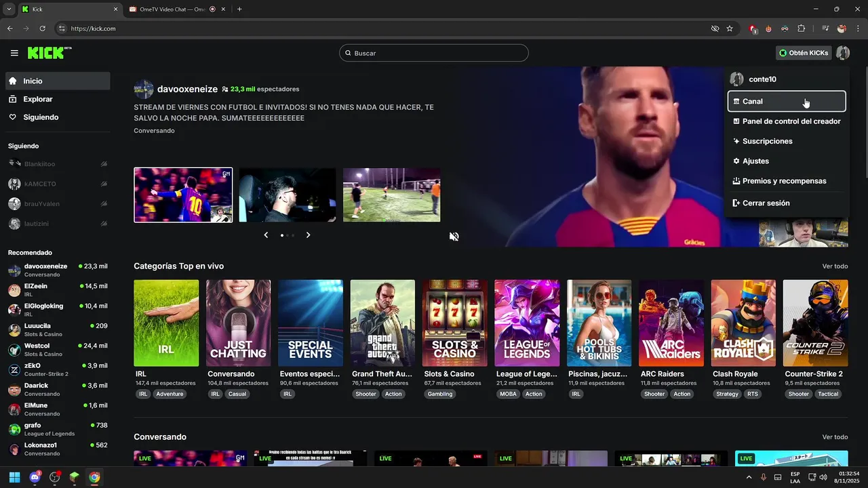Select Canal in the profile dropdown
The width and height of the screenshot is (868, 488).
pyautogui.click(x=787, y=101)
